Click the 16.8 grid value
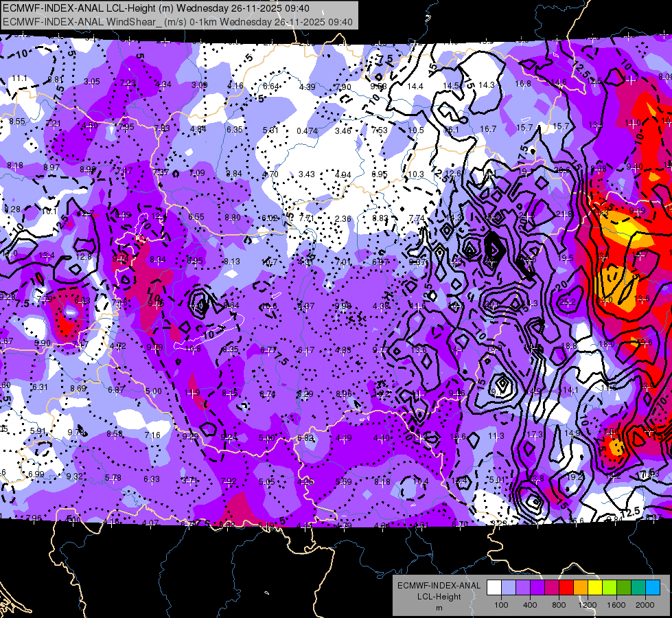This screenshot has height=618, width=672. pos(523,84)
